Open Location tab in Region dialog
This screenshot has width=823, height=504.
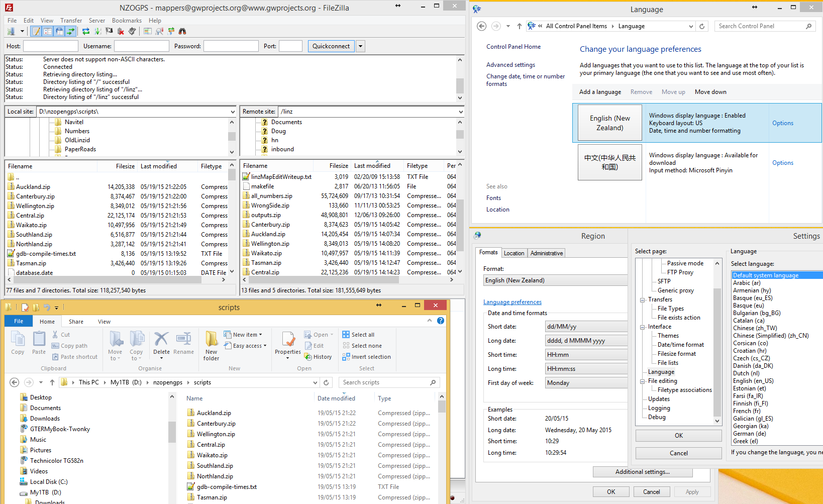point(513,253)
